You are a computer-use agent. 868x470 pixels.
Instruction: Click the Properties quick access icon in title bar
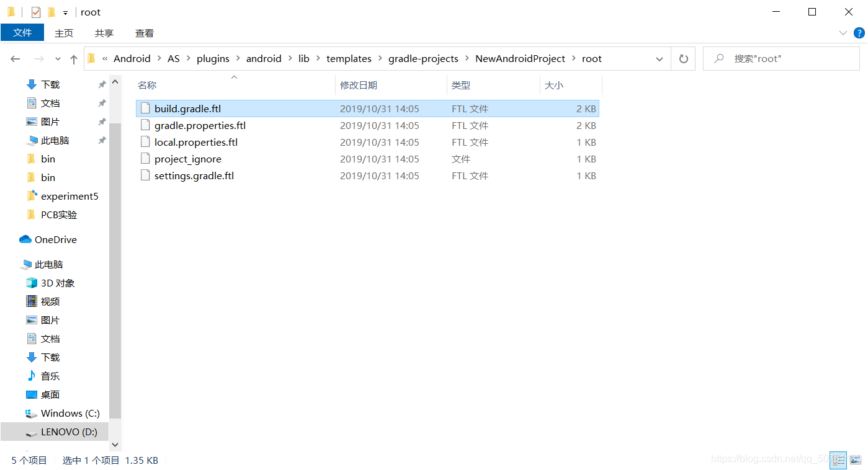(36, 12)
